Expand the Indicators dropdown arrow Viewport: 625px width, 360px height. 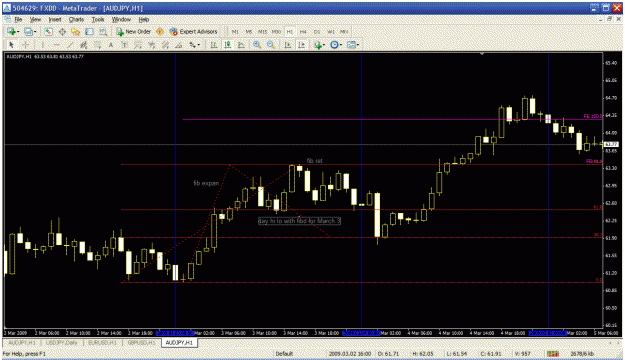pyautogui.click(x=324, y=45)
